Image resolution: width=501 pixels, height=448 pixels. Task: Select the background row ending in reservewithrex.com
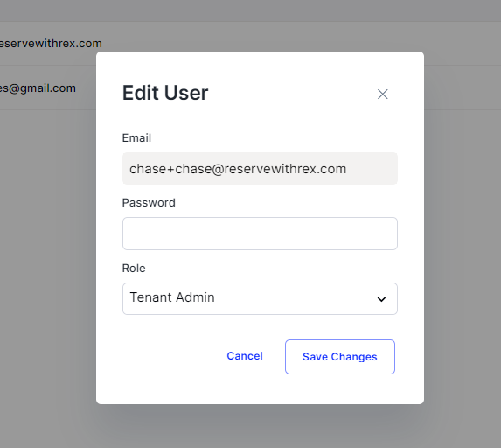(x=48, y=44)
